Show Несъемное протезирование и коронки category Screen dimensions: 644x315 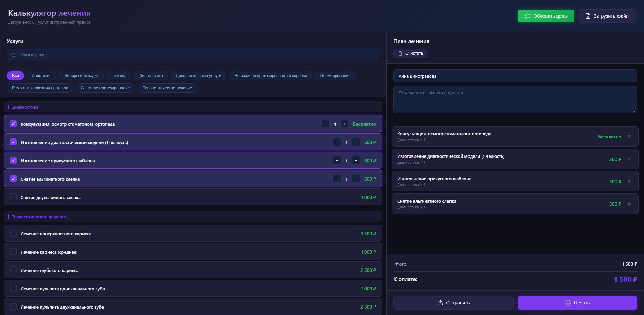pos(271,76)
